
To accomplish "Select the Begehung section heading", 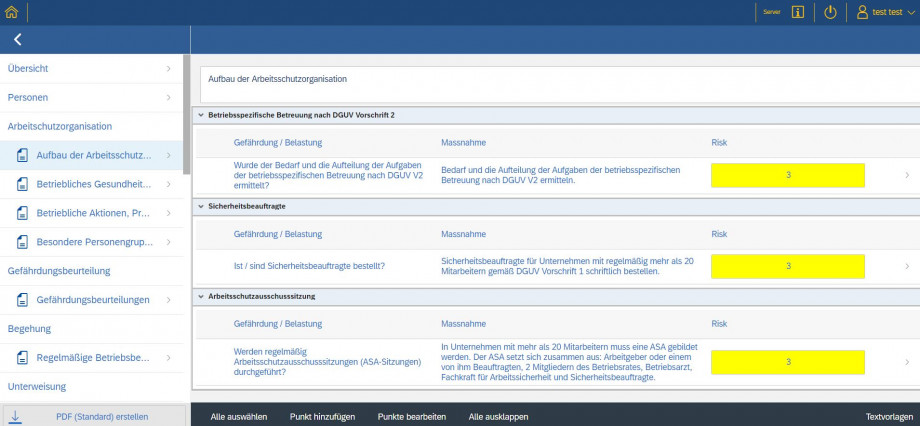I will pos(29,329).
